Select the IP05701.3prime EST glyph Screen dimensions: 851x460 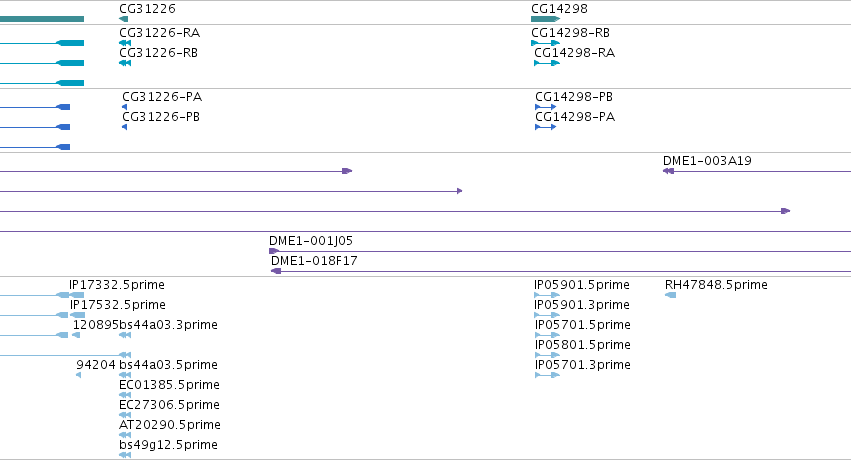coord(547,375)
